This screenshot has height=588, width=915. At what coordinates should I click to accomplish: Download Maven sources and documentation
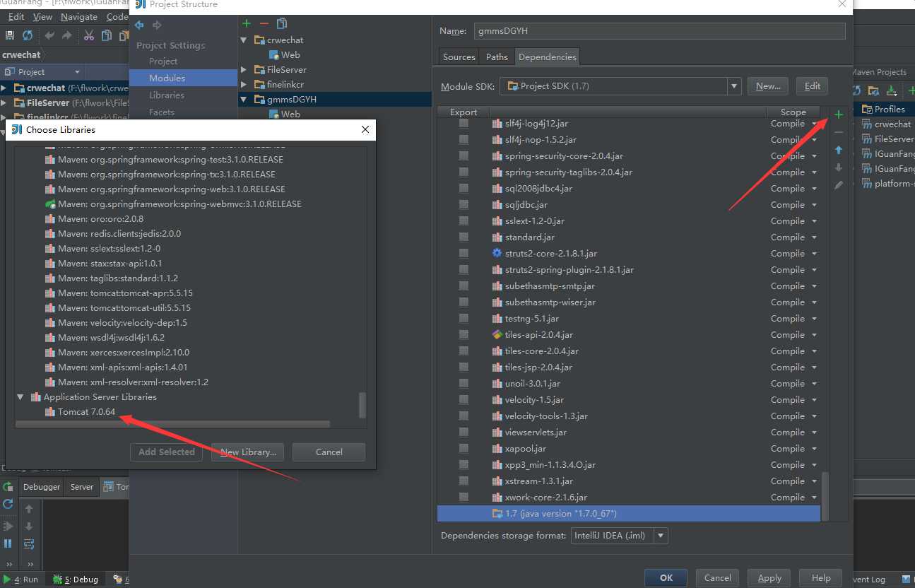[x=892, y=90]
